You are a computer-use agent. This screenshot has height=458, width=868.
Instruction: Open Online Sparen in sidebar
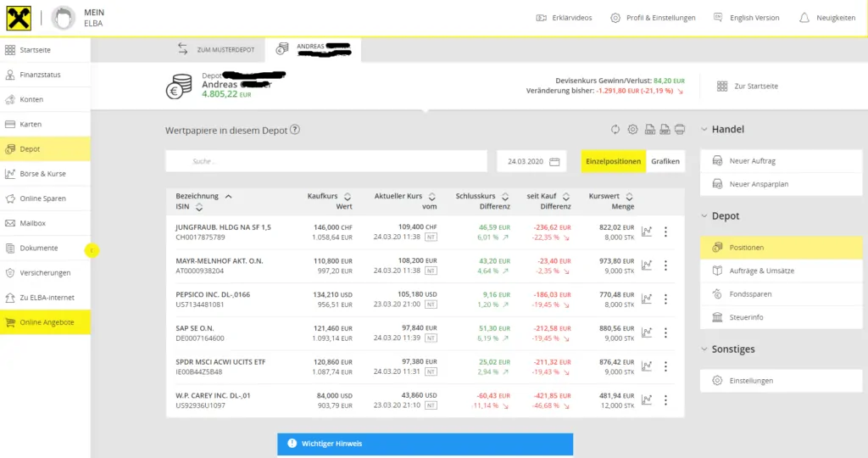pyautogui.click(x=46, y=198)
